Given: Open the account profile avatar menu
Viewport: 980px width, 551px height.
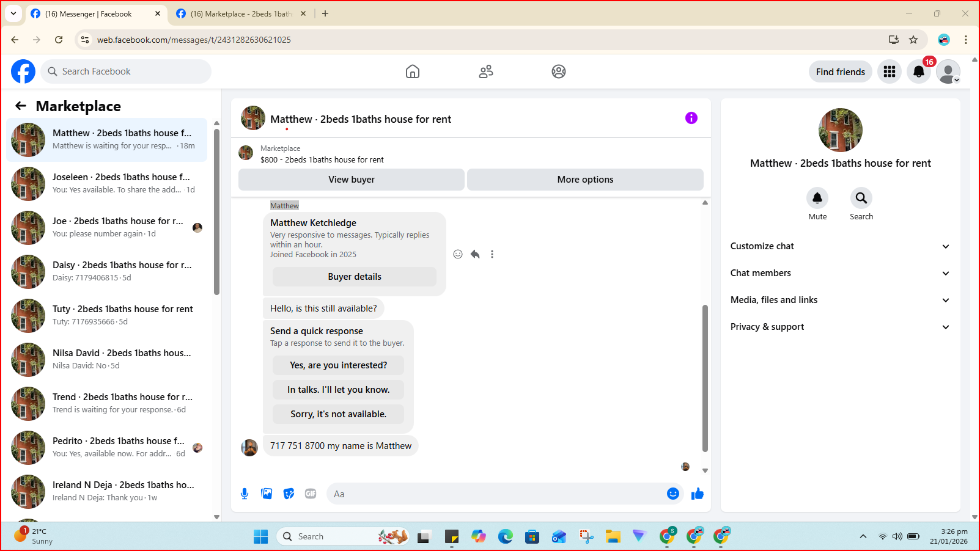Looking at the screenshot, I should (948, 71).
